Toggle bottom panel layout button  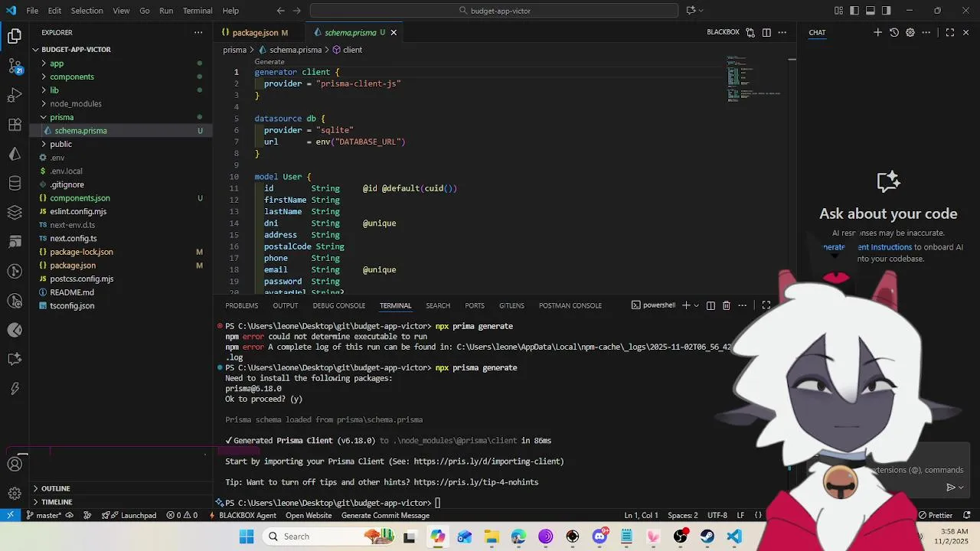pyautogui.click(x=871, y=11)
